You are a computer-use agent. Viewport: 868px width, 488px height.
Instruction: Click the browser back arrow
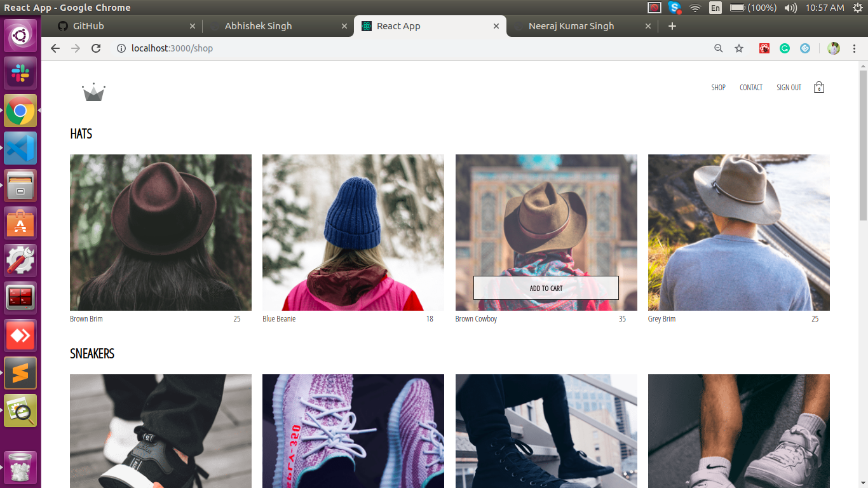pyautogui.click(x=55, y=48)
